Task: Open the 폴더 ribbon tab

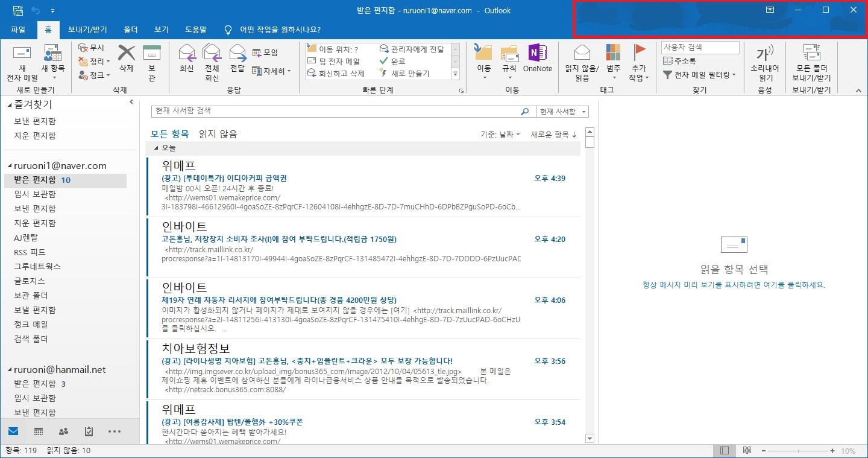Action: pyautogui.click(x=131, y=30)
